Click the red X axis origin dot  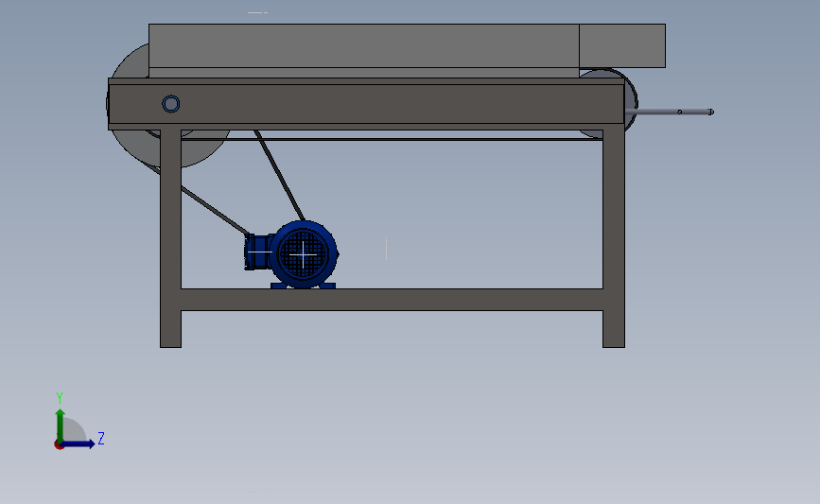click(x=59, y=445)
